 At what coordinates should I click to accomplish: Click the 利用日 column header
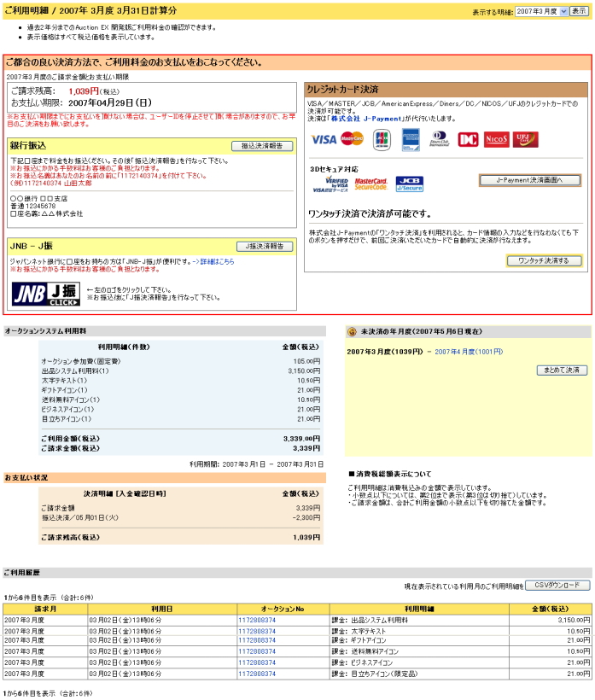[x=162, y=609]
